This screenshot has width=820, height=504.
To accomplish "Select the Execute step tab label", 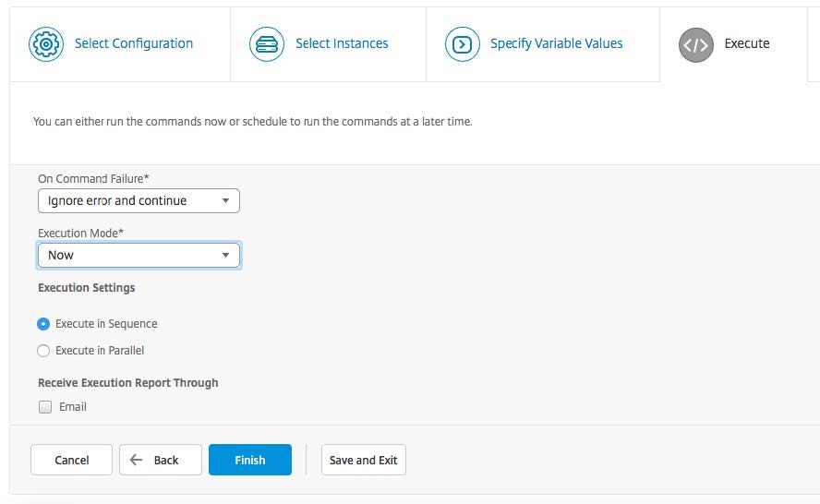I will (747, 43).
